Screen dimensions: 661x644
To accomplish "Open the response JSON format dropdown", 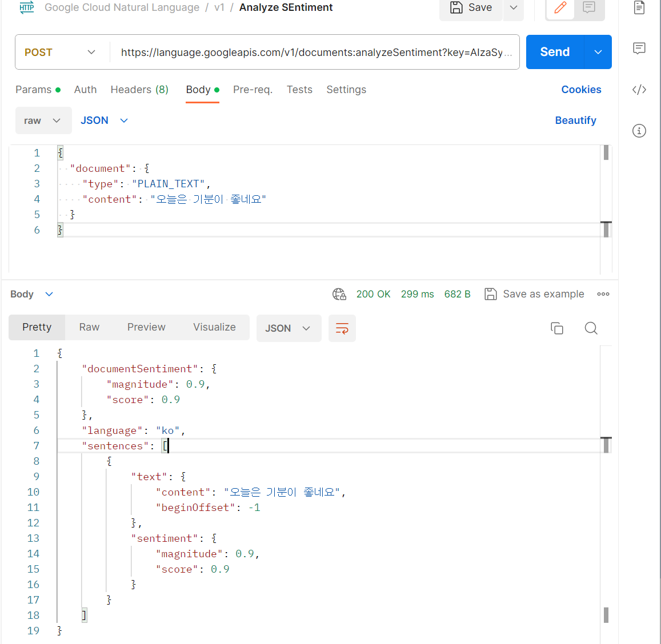I will (x=289, y=328).
